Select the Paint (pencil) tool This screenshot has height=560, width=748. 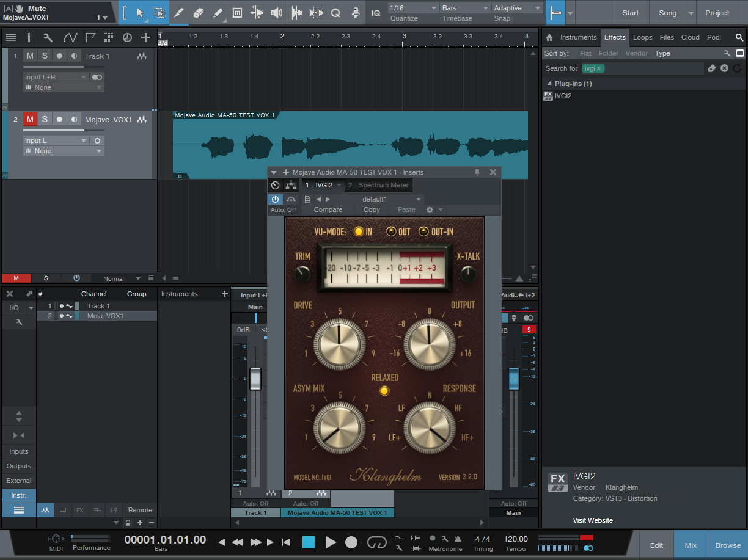[x=218, y=13]
